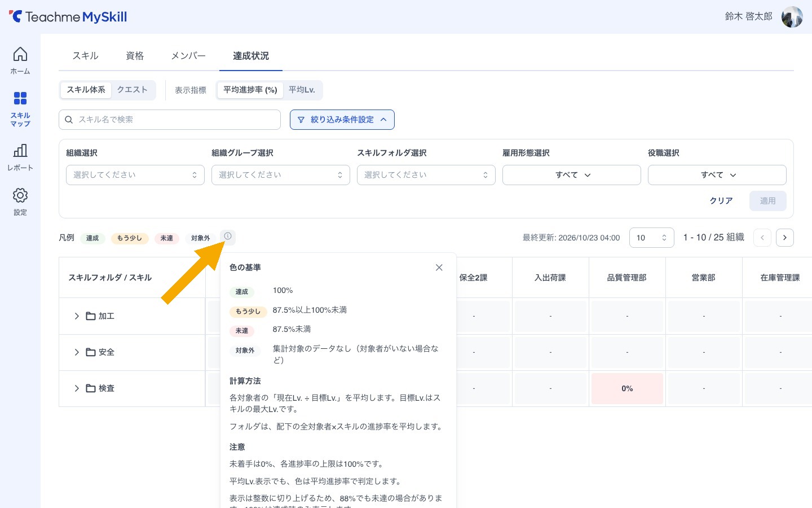Close the 色の基準 popup

tap(439, 268)
